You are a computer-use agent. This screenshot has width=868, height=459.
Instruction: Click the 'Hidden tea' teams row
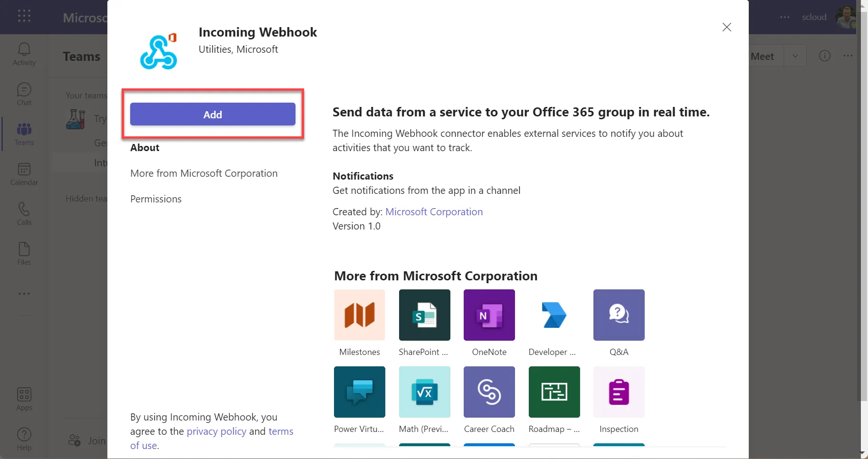pyautogui.click(x=86, y=199)
